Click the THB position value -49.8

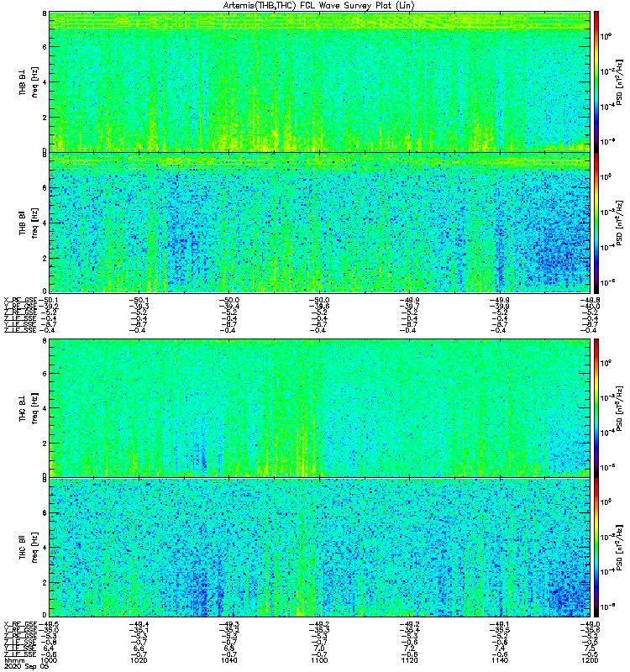click(x=590, y=300)
